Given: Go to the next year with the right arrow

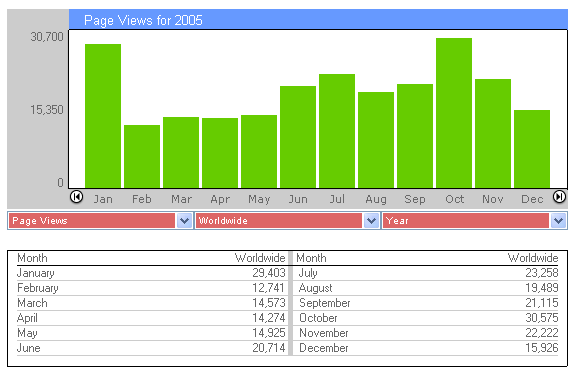Looking at the screenshot, I should pyautogui.click(x=559, y=197).
